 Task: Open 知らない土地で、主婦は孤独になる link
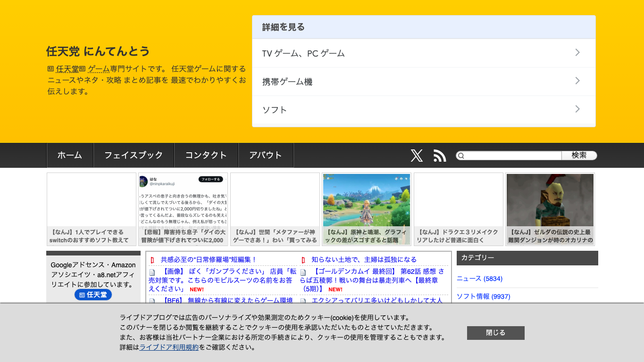click(364, 260)
